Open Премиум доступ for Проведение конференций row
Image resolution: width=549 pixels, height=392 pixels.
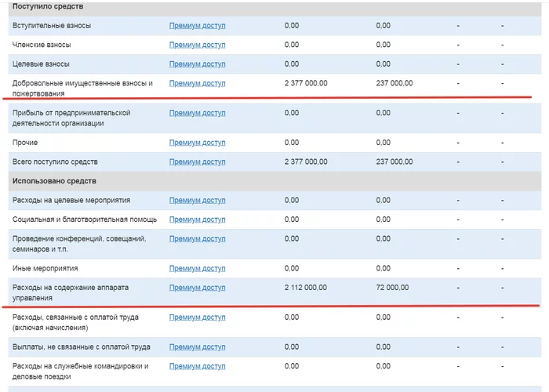197,239
